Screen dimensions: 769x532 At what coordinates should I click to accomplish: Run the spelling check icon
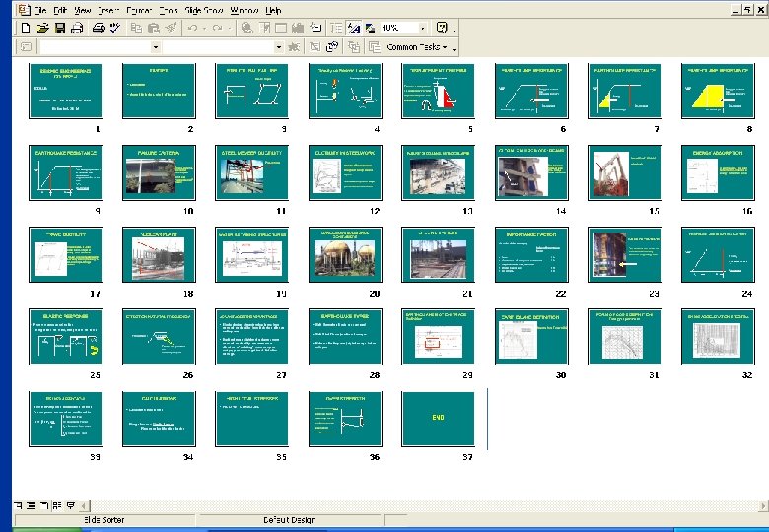114,29
